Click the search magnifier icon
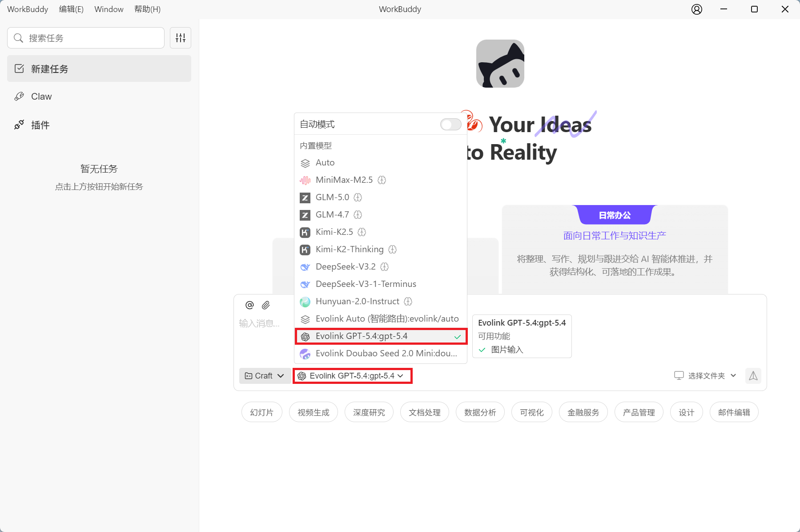 point(18,38)
